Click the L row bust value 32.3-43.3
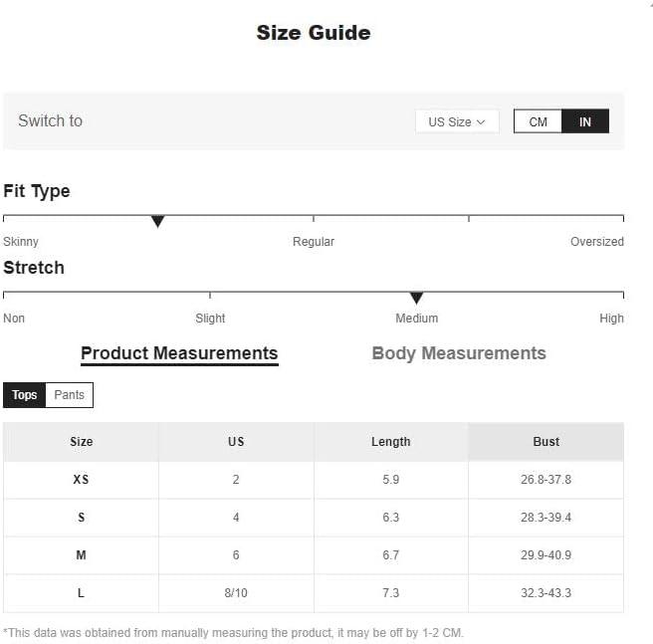 pos(545,593)
